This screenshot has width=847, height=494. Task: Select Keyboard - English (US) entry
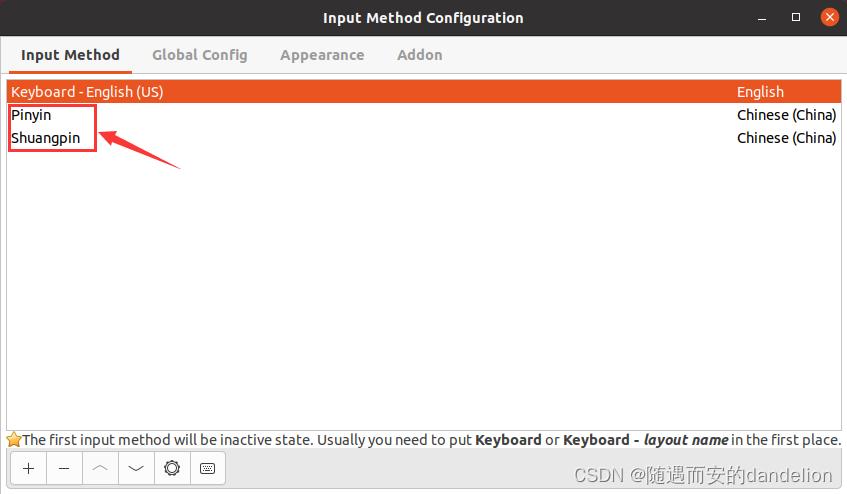click(87, 92)
